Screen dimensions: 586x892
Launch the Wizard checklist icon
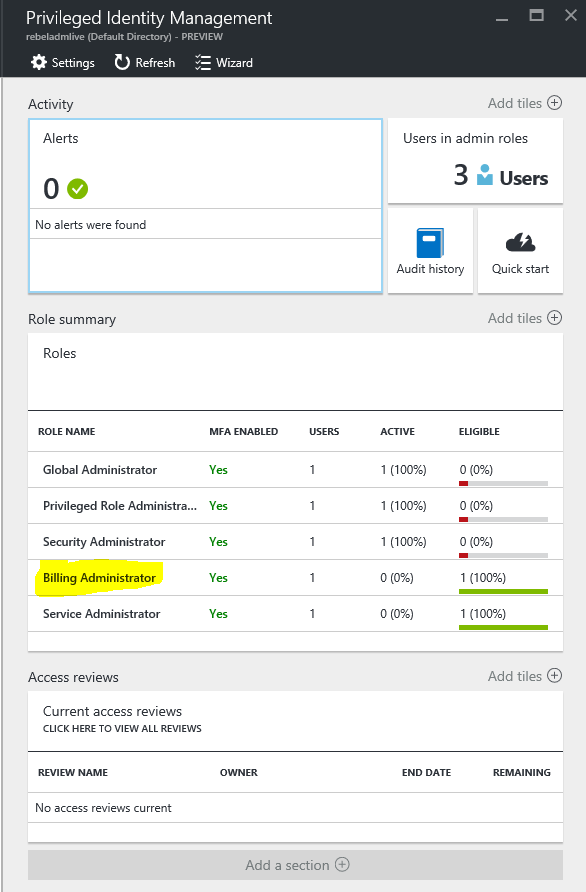coord(203,63)
